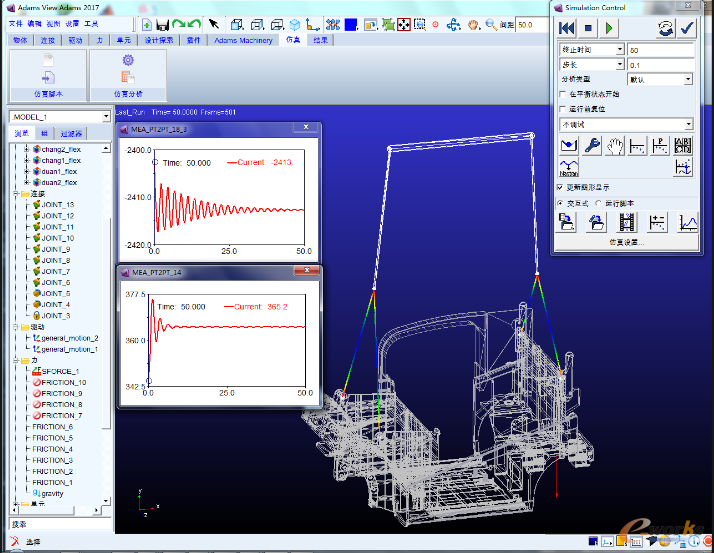714x553 pixels.
Task: Open the blue background color picker
Action: (x=351, y=25)
